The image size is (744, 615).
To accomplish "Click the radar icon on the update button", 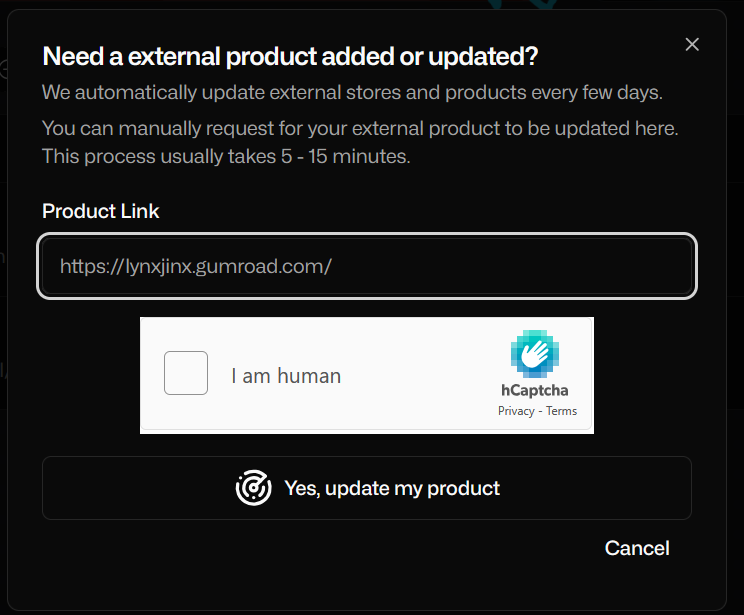I will click(253, 488).
